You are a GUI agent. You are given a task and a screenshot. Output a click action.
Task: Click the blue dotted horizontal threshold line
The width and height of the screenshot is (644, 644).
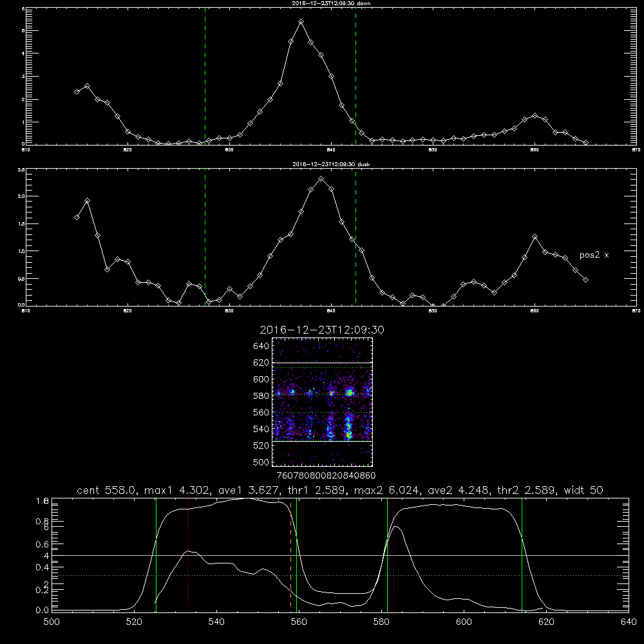[340, 575]
